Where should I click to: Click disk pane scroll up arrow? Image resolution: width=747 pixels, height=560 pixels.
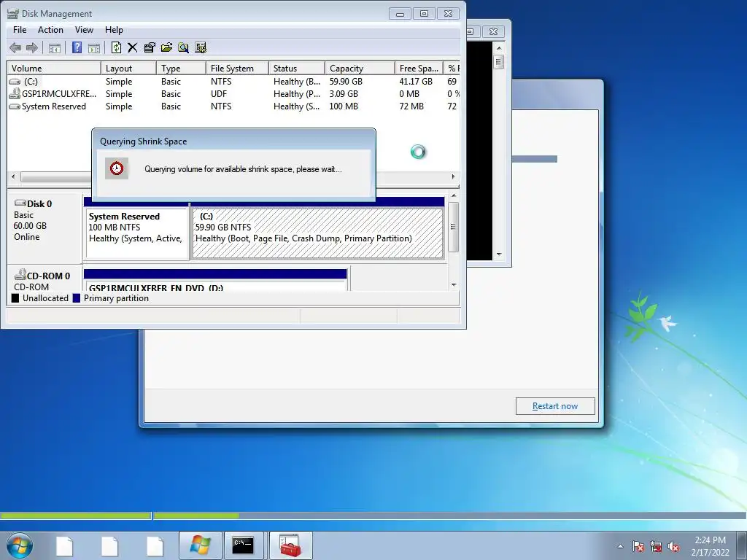pyautogui.click(x=454, y=195)
